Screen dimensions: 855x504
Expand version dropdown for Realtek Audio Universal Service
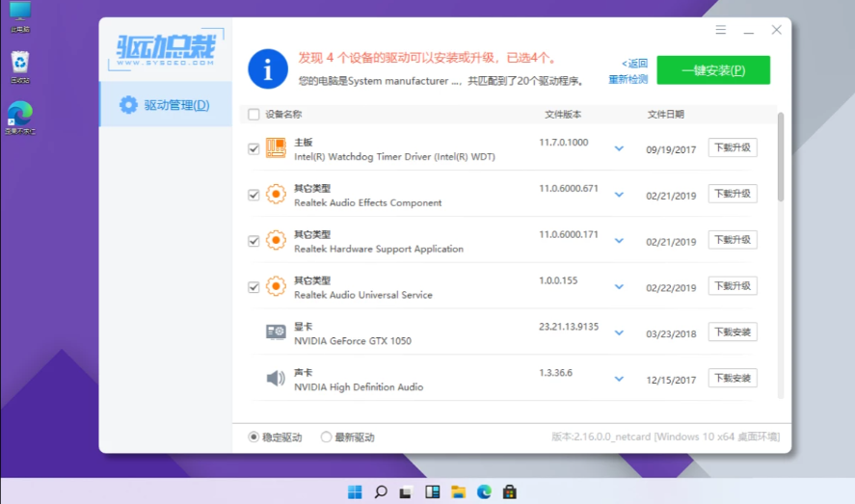619,286
